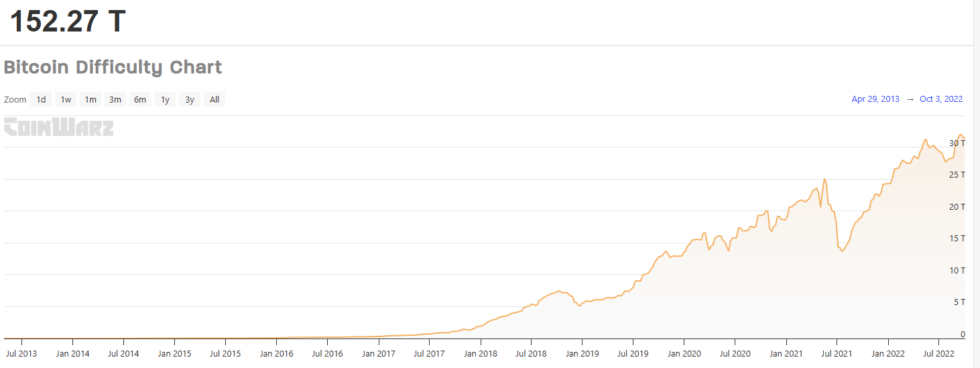
Task: Edit the Oct 3, 2022 end date
Action: [x=941, y=99]
